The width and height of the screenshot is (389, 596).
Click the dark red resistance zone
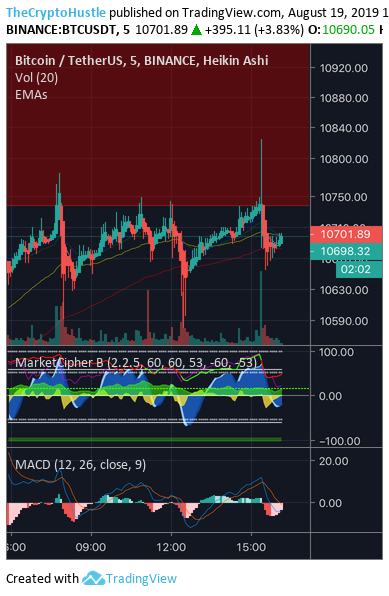[158, 125]
